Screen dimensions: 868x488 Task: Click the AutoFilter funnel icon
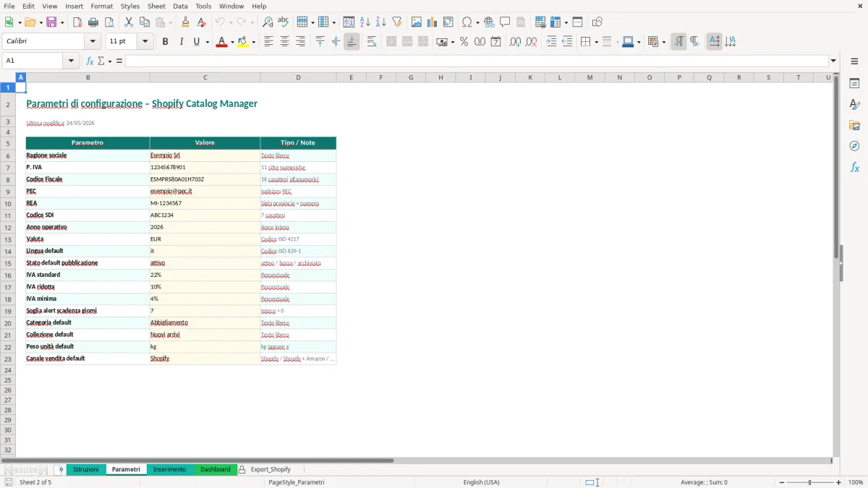[x=397, y=22]
